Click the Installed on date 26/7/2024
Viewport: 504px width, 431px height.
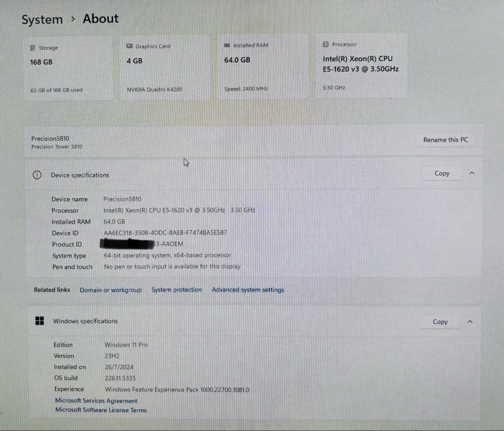[x=119, y=367]
